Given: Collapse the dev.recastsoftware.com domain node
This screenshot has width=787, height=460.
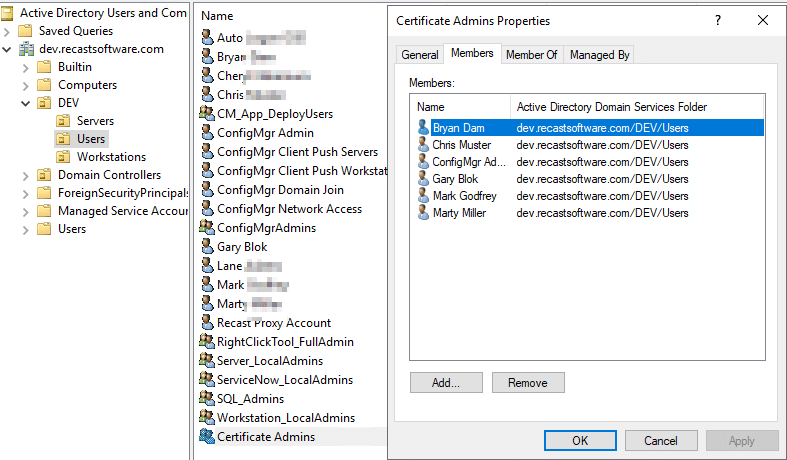Looking at the screenshot, I should coord(9,49).
